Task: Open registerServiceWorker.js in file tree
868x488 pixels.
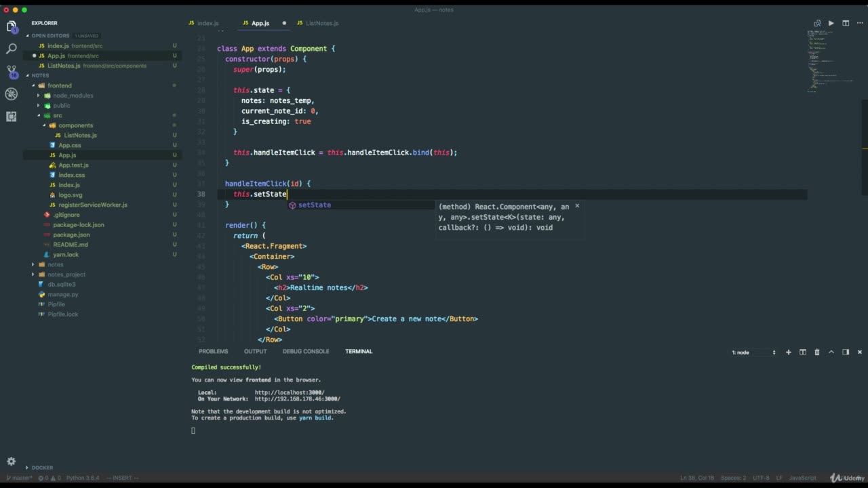Action: click(92, 205)
